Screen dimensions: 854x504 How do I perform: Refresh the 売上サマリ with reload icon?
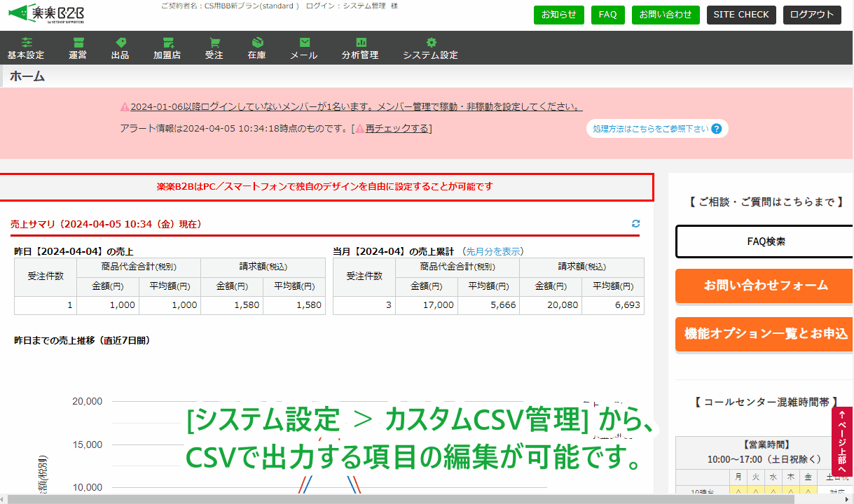(x=635, y=223)
